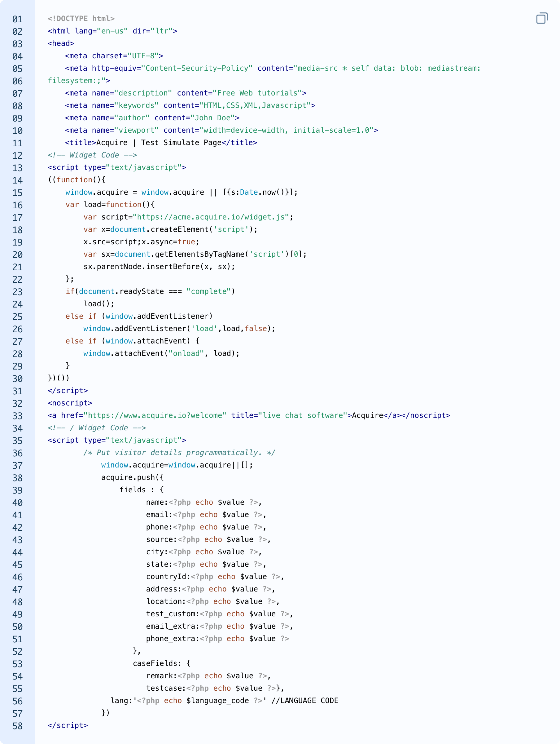Click the meta charset "UTF-8" line
The width and height of the screenshot is (560, 744).
tap(114, 56)
